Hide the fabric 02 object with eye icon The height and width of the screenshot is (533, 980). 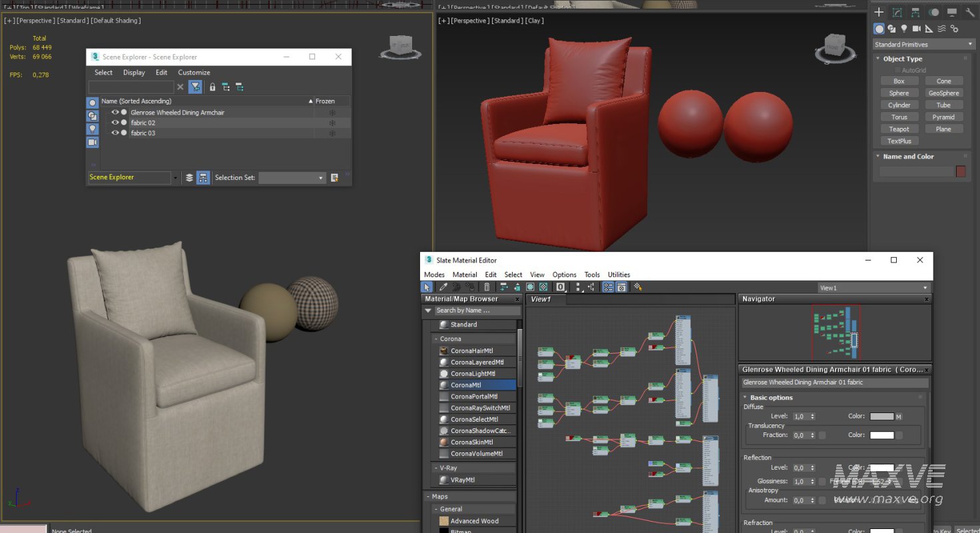tap(115, 123)
